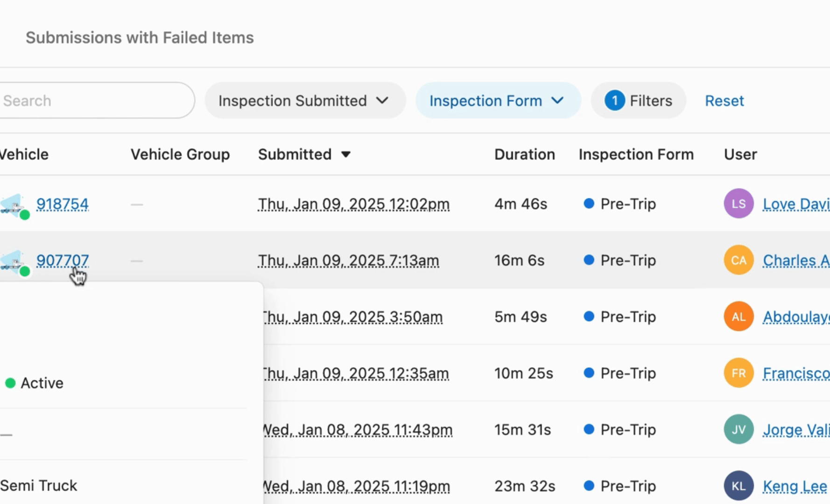Open Keng Lee user profile link
830x504 pixels.
coord(795,486)
